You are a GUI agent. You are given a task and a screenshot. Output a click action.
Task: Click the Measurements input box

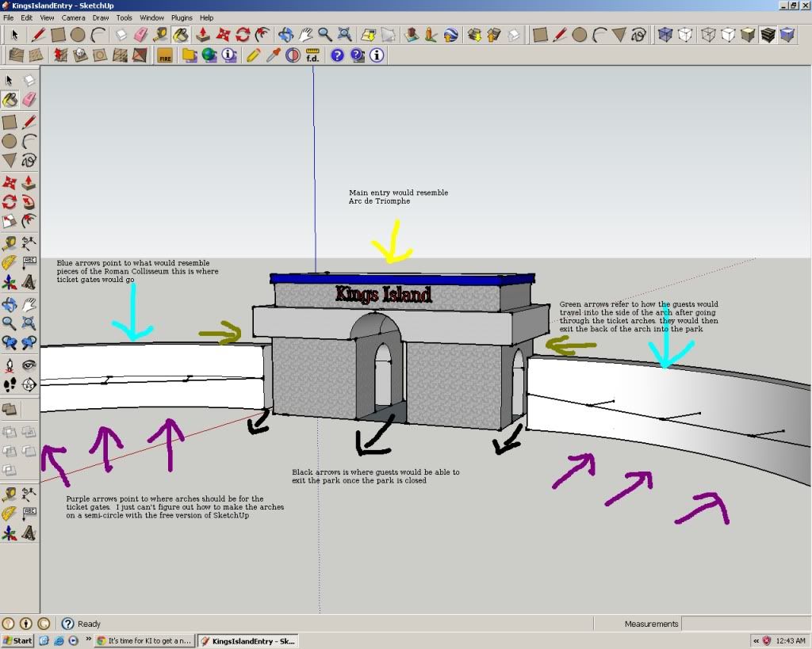point(744,624)
